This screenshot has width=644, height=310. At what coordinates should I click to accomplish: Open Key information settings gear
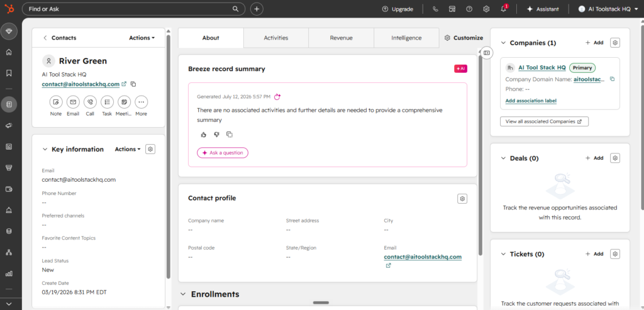tap(151, 149)
